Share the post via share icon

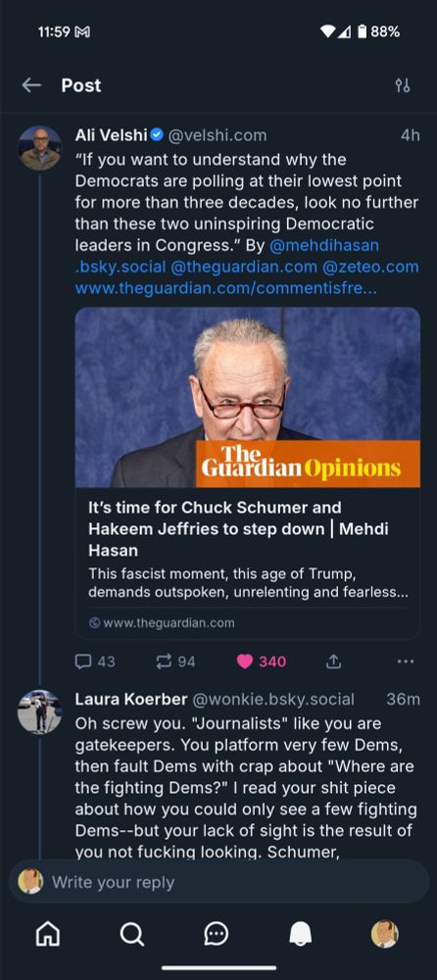[334, 661]
